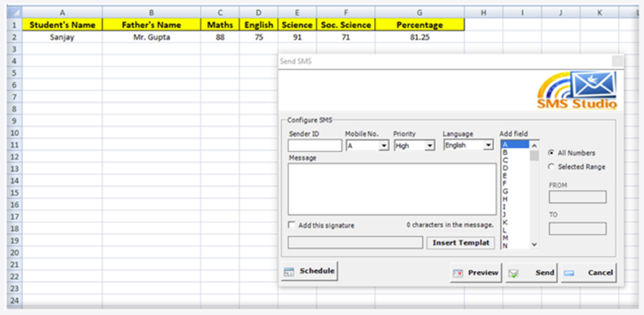The image size is (644, 315).
Task: Click the Excel select-all corner icon
Action: [x=14, y=12]
